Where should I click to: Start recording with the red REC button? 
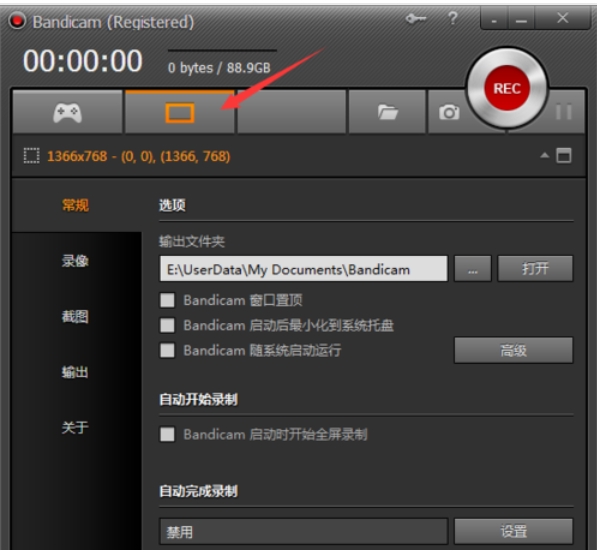coord(507,88)
